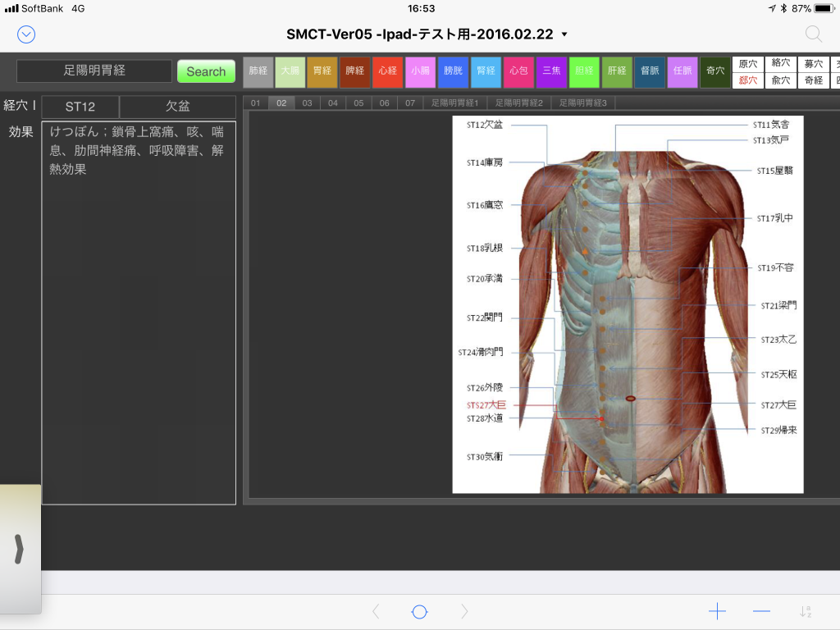
Task: Go to the next record arrow
Action: pyautogui.click(x=464, y=611)
